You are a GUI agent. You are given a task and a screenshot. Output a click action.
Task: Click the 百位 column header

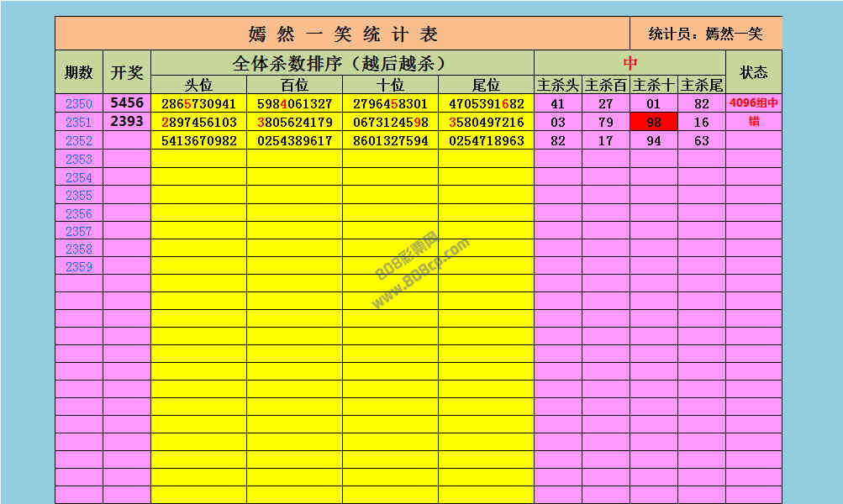295,85
